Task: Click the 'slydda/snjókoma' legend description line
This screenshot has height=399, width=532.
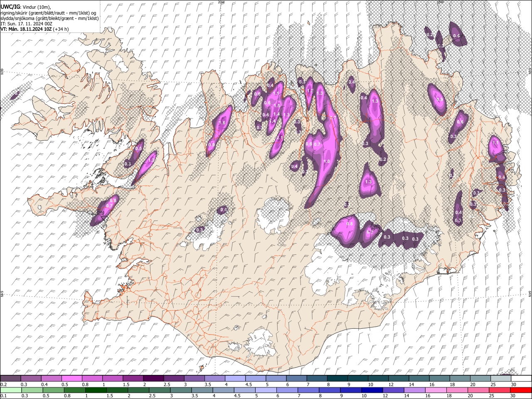Action: (49, 18)
